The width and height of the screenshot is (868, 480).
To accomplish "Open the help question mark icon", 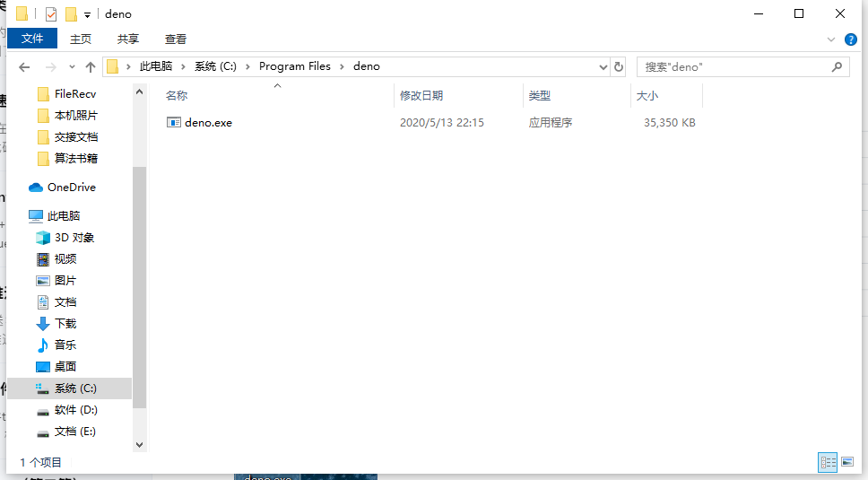I will pyautogui.click(x=851, y=39).
